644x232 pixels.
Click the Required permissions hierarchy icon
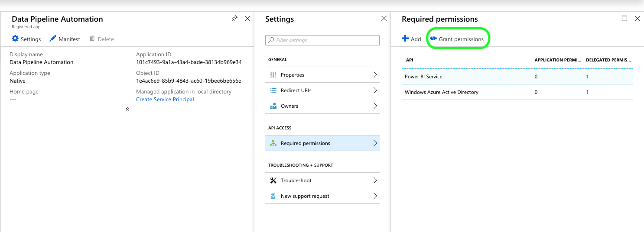273,143
